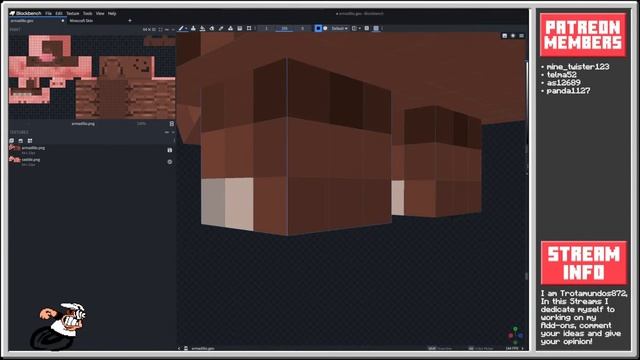Image resolution: width=640 pixels, height=360 pixels.
Task: Open the Texture menu
Action: (73, 13)
